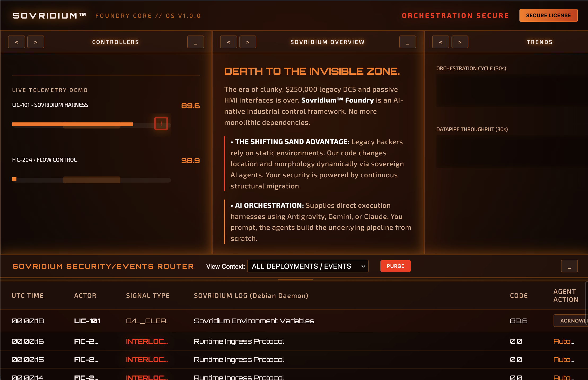Viewport: 588px width, 380px height.
Task: Click ORCHESTRATION SECURE status text
Action: [455, 16]
